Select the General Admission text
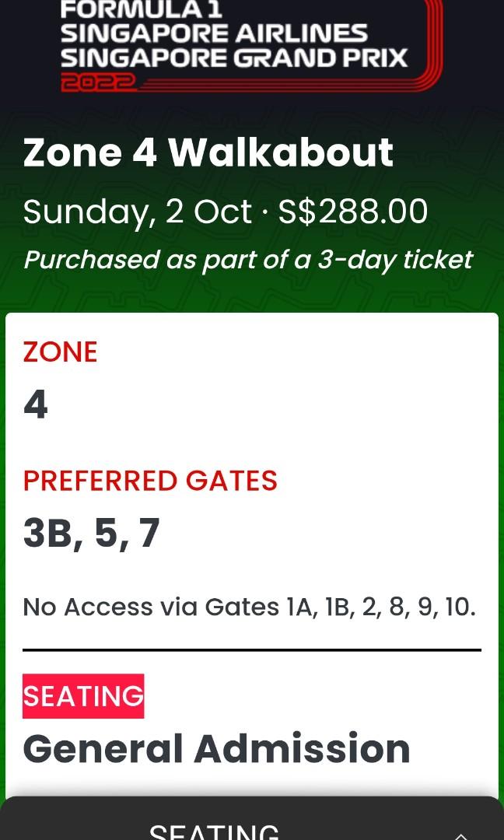Image resolution: width=504 pixels, height=840 pixels. (x=216, y=748)
